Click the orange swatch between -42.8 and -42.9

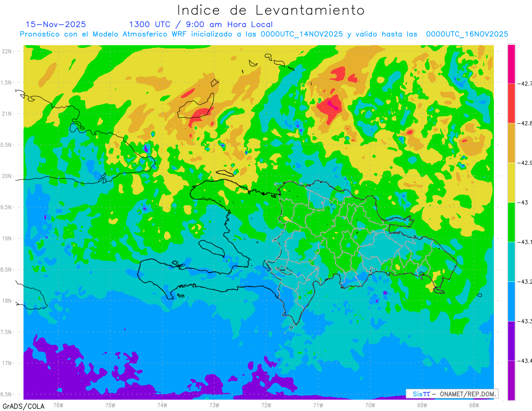click(511, 143)
